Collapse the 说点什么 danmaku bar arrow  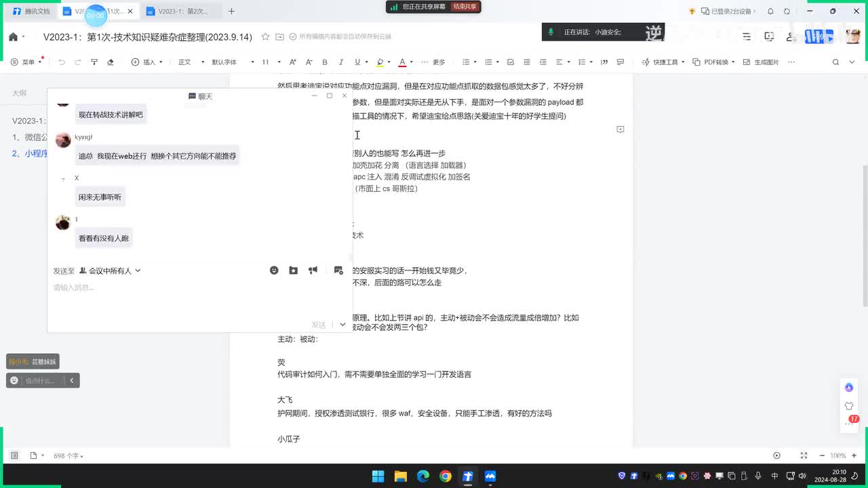(x=72, y=380)
